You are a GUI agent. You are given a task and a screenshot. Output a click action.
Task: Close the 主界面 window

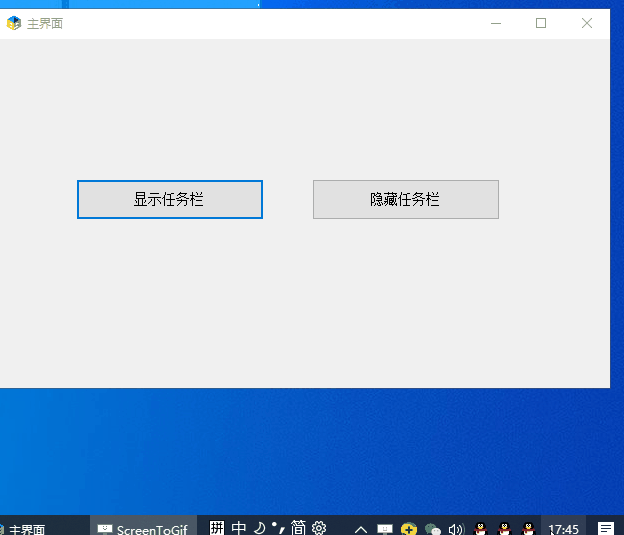click(x=587, y=23)
